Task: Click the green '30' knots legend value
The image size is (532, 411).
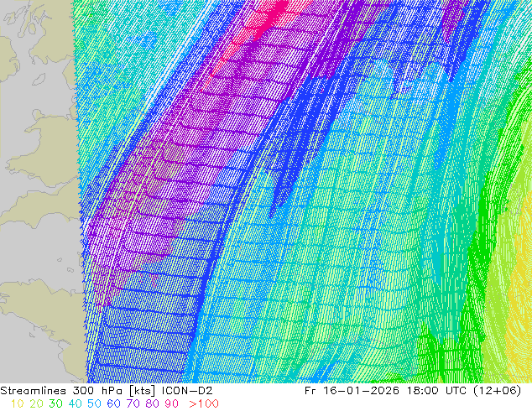Action: [55, 403]
